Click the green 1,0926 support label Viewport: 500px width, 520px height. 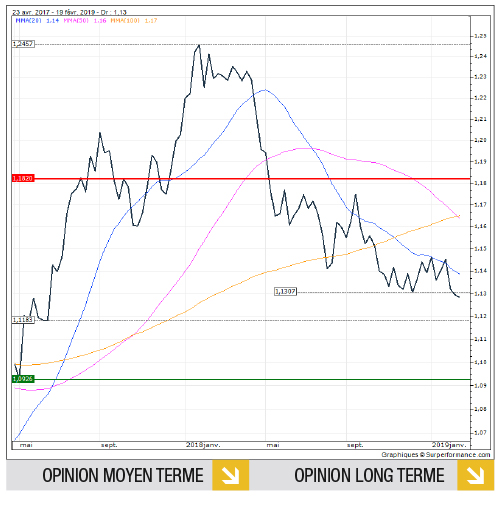(23, 379)
